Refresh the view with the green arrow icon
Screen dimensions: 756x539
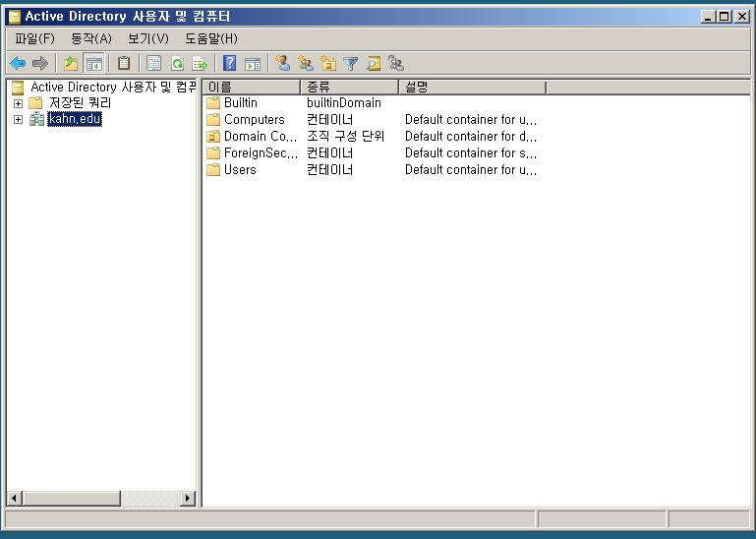tap(177, 63)
